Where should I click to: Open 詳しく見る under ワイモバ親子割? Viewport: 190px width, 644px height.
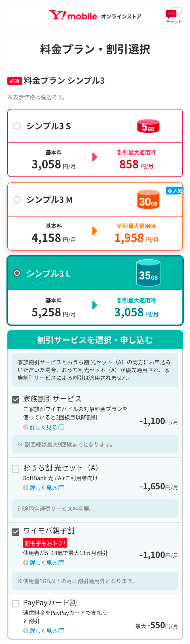44,563
